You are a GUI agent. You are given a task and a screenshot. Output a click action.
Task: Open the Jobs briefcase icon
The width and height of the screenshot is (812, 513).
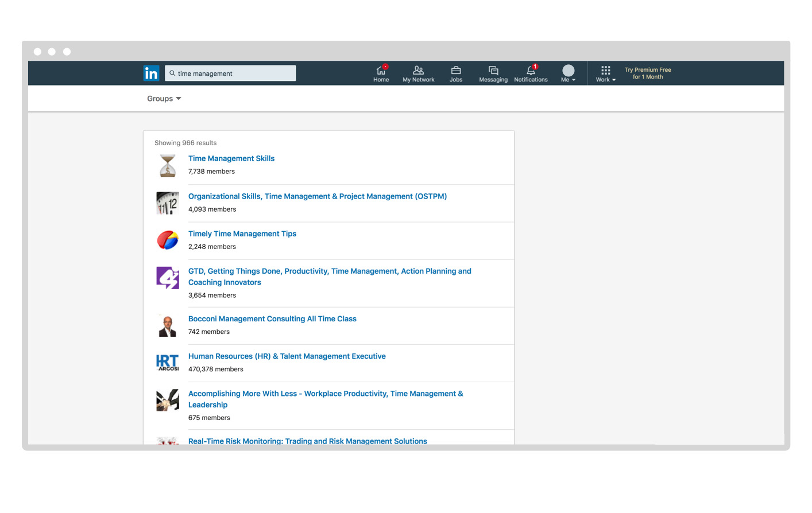(455, 71)
